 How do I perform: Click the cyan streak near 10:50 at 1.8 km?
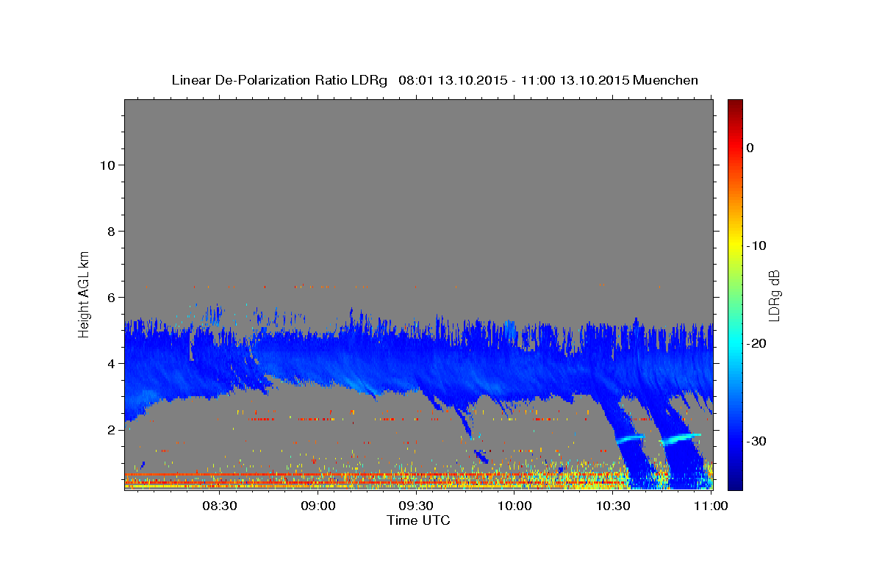click(x=680, y=439)
